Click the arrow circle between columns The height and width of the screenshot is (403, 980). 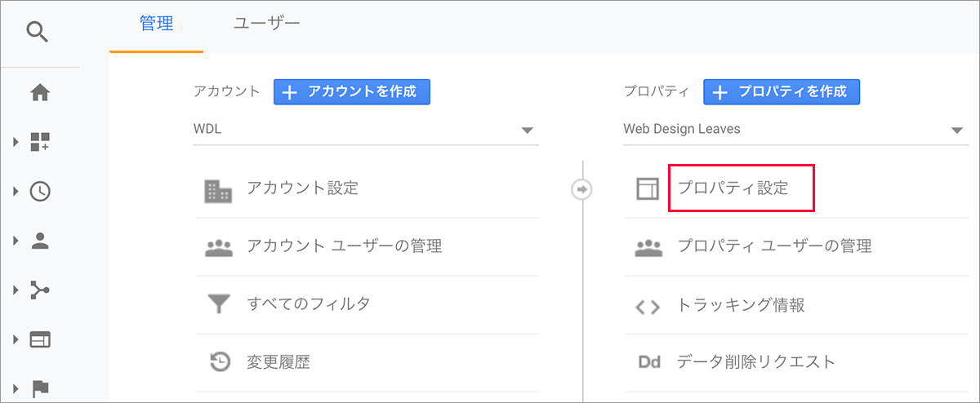click(581, 189)
